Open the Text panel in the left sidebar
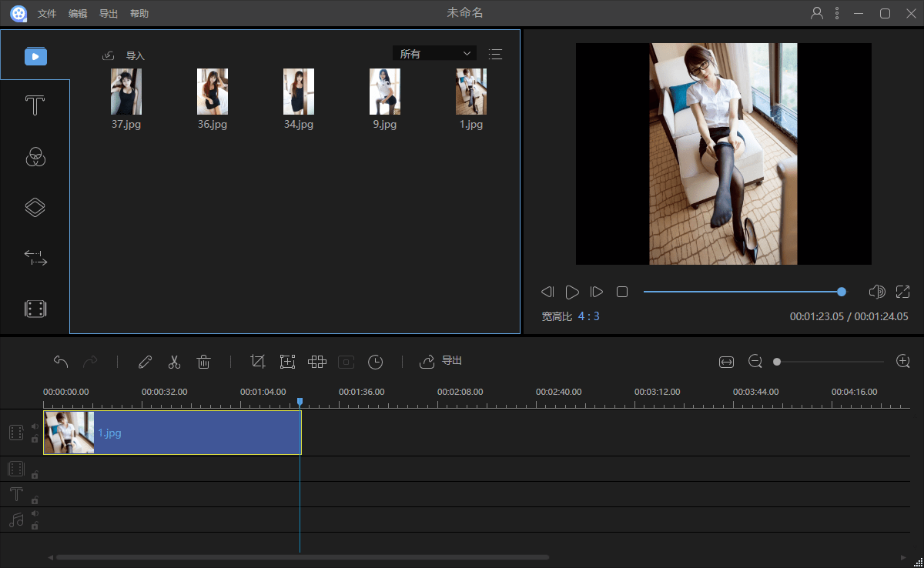 [35, 105]
